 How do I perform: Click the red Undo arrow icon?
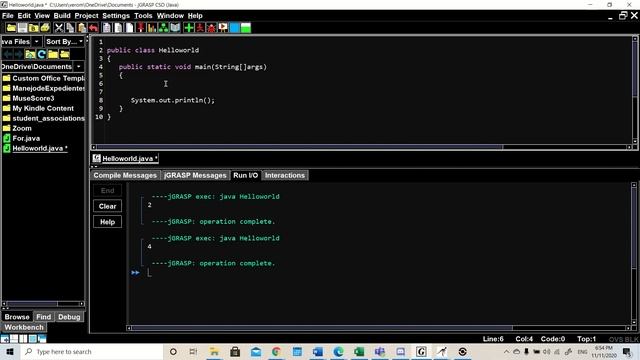(x=93, y=28)
